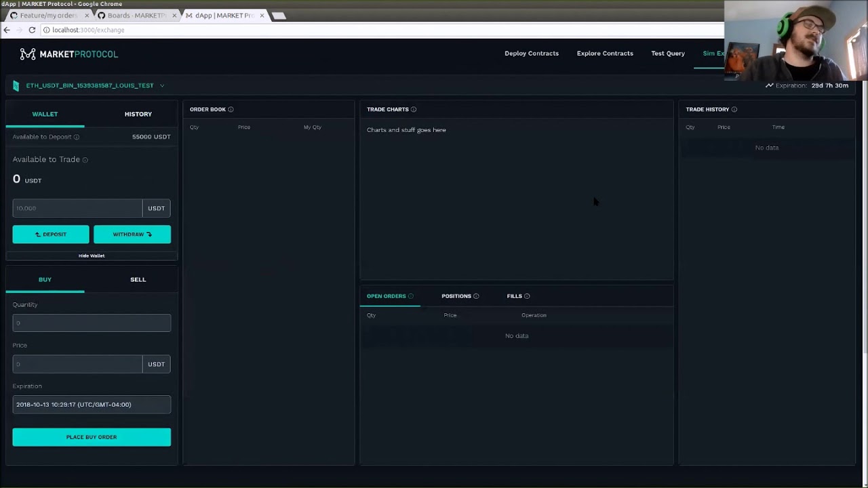Click info icon on Fills tab
Screen dimensions: 868x488
tap(527, 296)
